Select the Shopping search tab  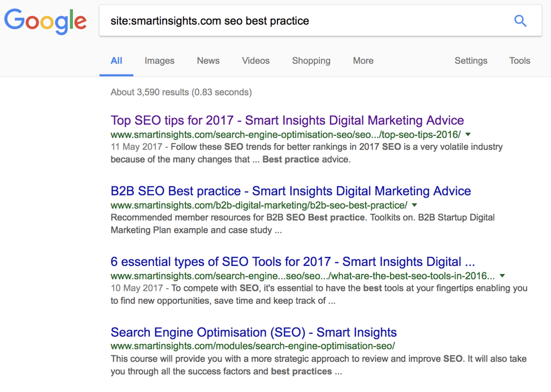click(311, 60)
